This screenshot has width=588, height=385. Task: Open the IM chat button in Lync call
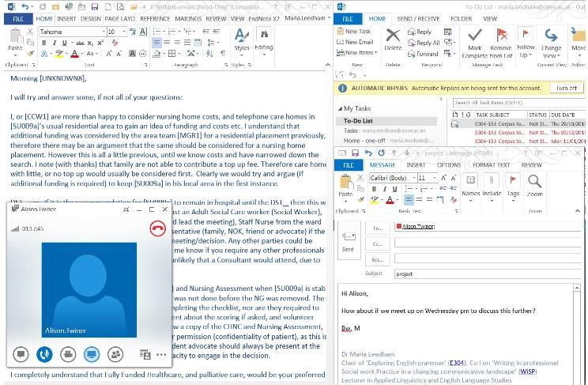(21, 354)
